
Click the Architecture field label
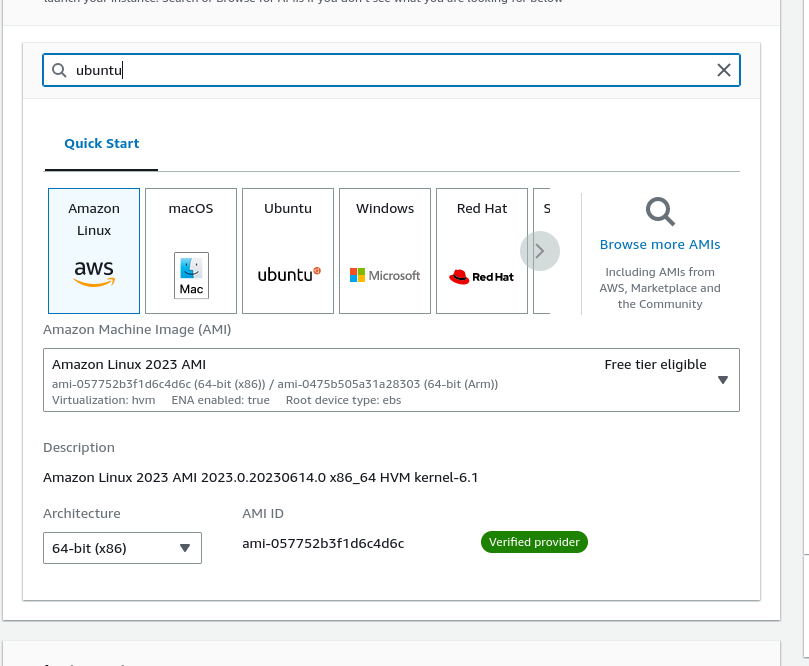pos(82,514)
